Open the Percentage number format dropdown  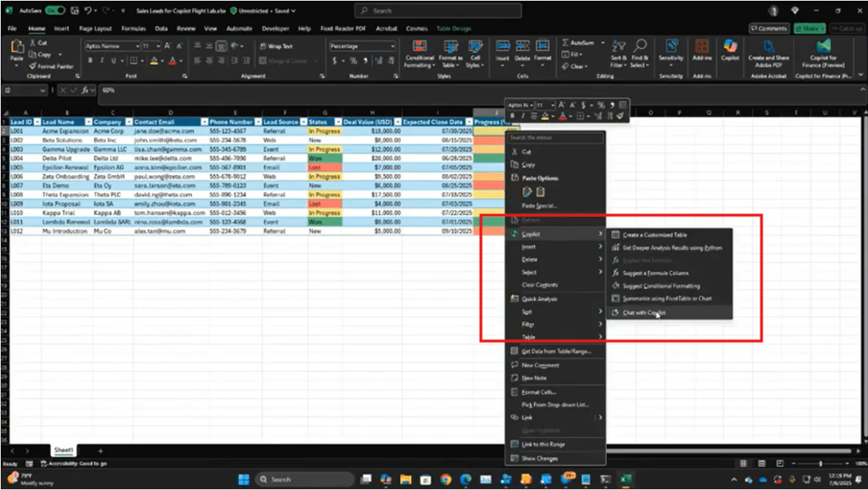[392, 46]
